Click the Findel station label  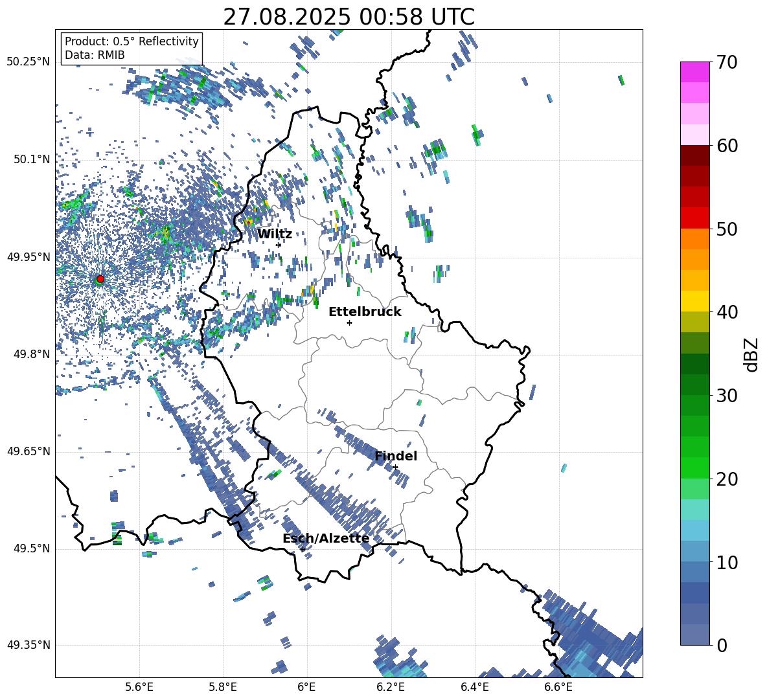coord(396,456)
